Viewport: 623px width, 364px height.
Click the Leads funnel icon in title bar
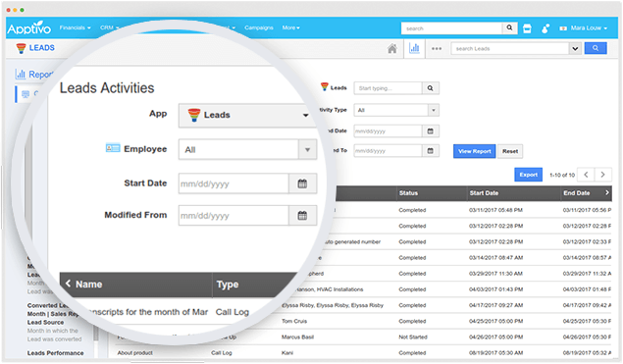point(21,48)
